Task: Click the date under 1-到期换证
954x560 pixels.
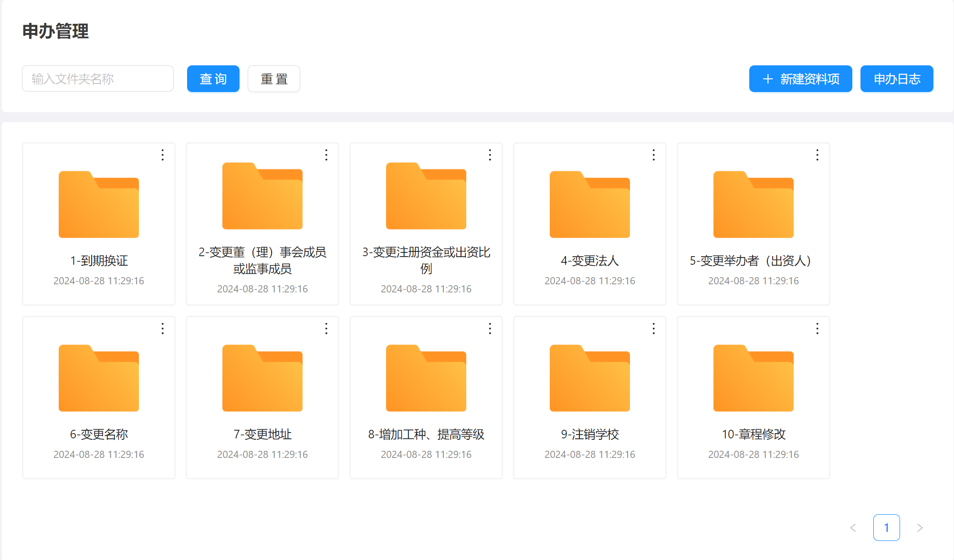Action: (x=99, y=281)
